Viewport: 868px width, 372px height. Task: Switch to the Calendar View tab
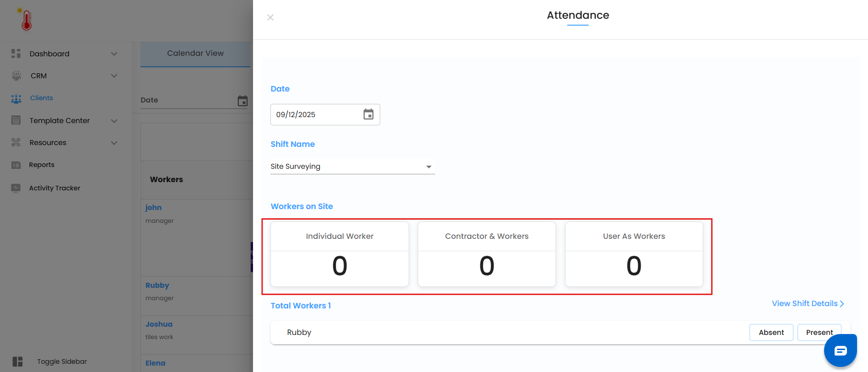[195, 54]
